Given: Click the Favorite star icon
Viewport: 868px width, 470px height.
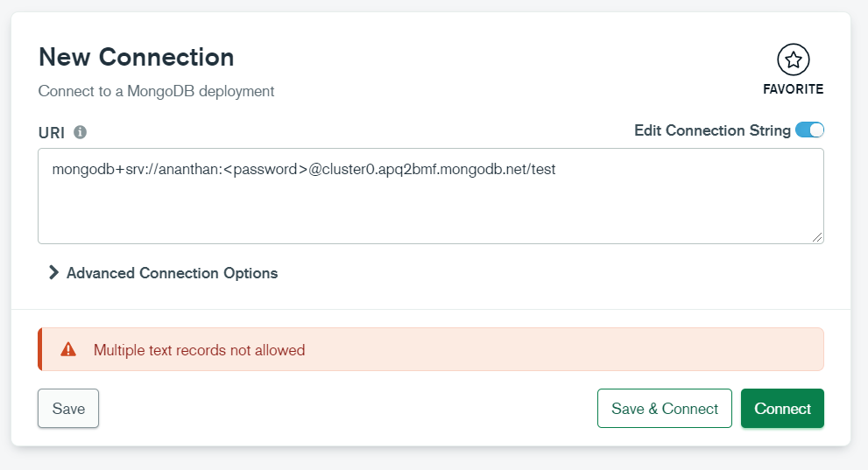Looking at the screenshot, I should coord(793,60).
